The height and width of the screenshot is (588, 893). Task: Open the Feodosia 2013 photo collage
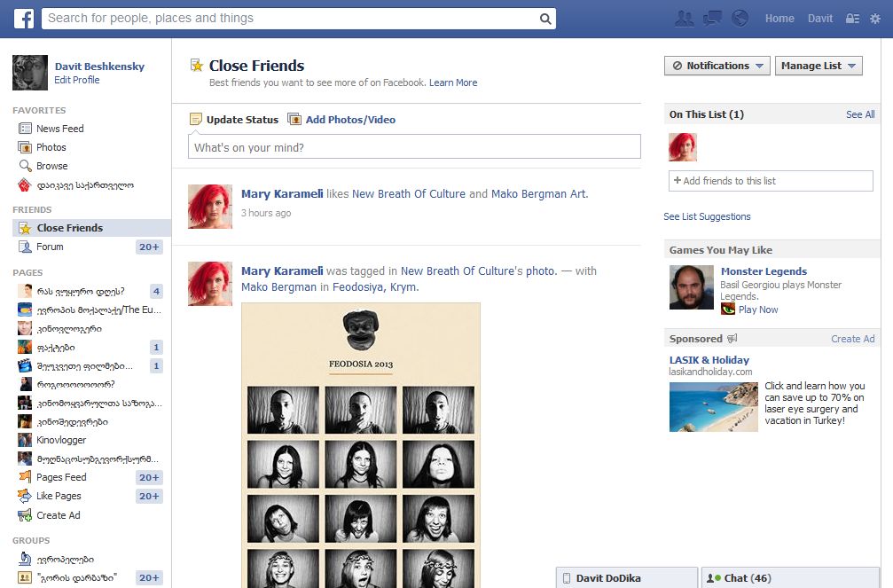click(x=360, y=443)
